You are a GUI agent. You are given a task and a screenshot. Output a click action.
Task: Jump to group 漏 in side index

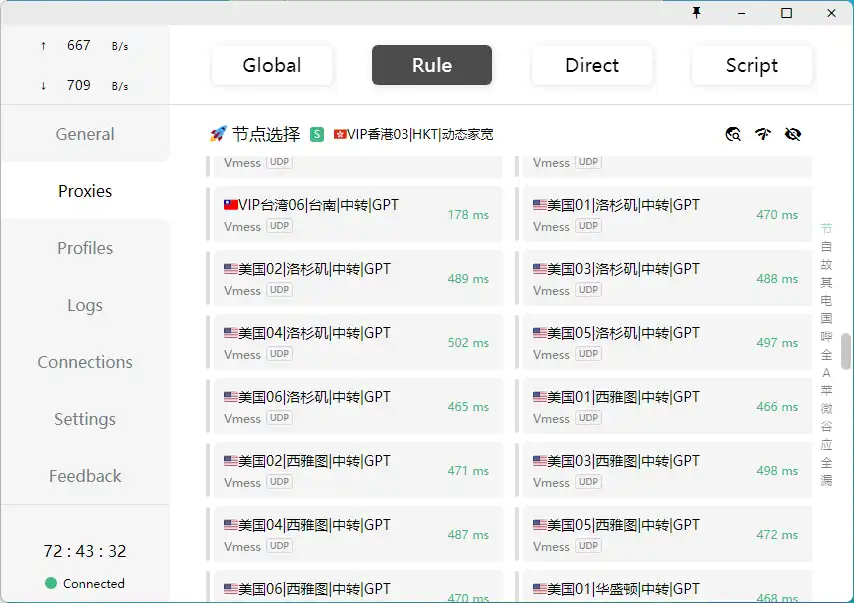coord(826,480)
